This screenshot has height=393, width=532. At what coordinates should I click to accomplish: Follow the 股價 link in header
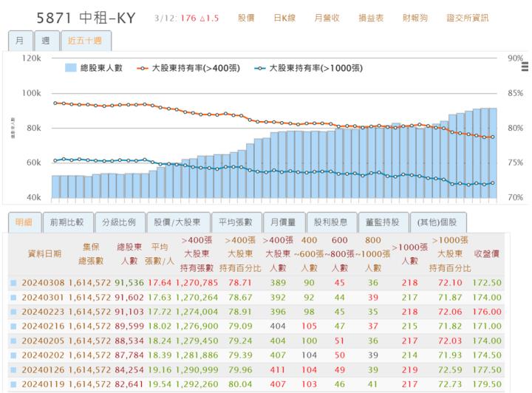coord(246,18)
